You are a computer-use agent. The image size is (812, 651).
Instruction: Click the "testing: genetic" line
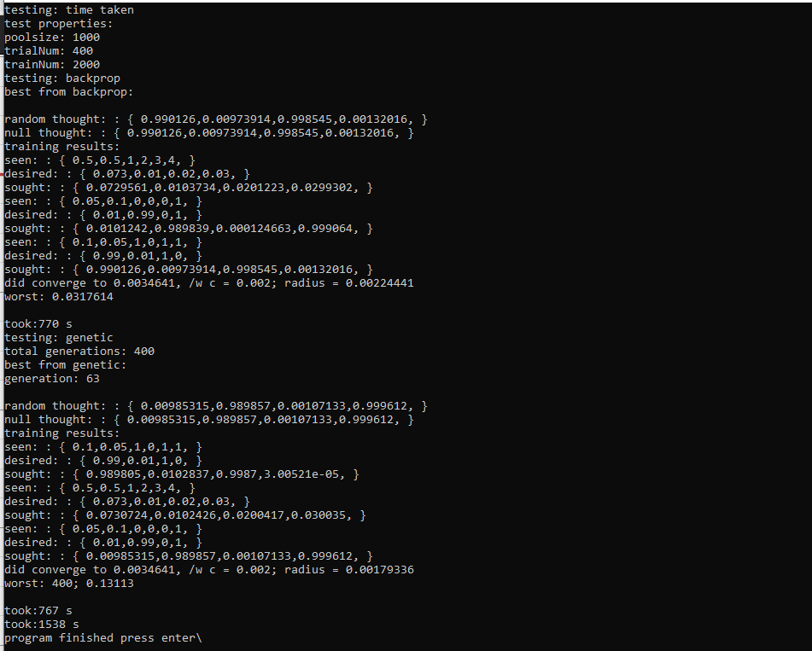(59, 338)
